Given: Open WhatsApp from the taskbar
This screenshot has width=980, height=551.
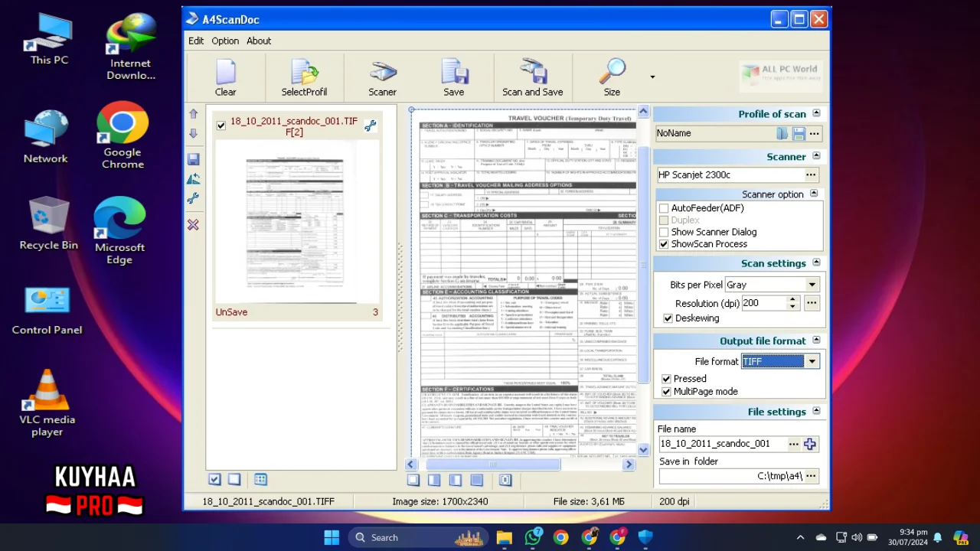Looking at the screenshot, I should 533,537.
